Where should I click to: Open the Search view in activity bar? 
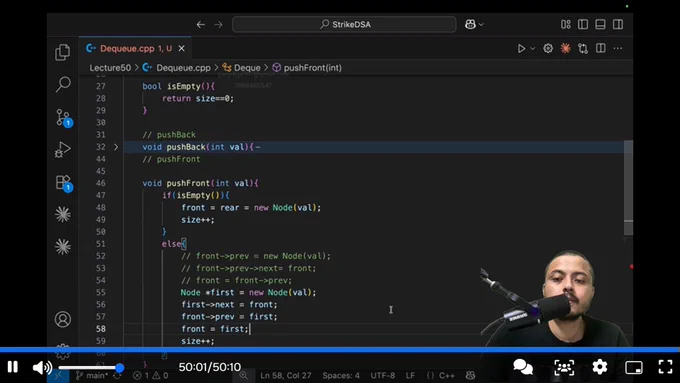[63, 84]
